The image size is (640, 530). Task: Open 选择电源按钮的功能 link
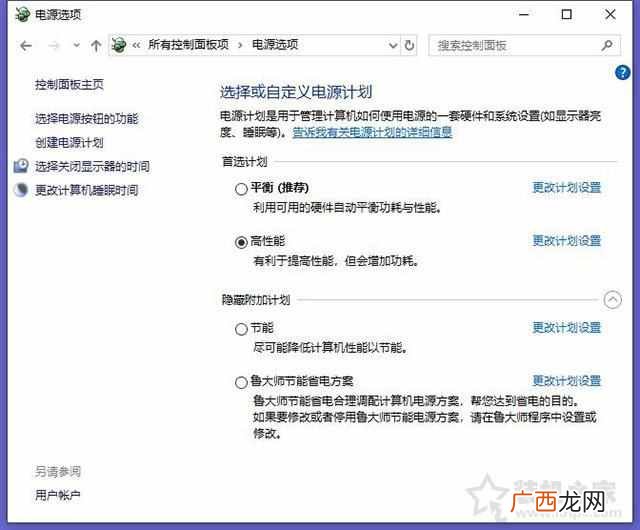point(87,119)
